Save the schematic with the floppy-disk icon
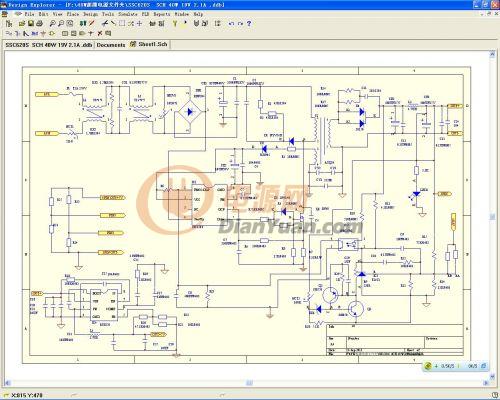The height and width of the screenshot is (400, 500). (x=31, y=23)
